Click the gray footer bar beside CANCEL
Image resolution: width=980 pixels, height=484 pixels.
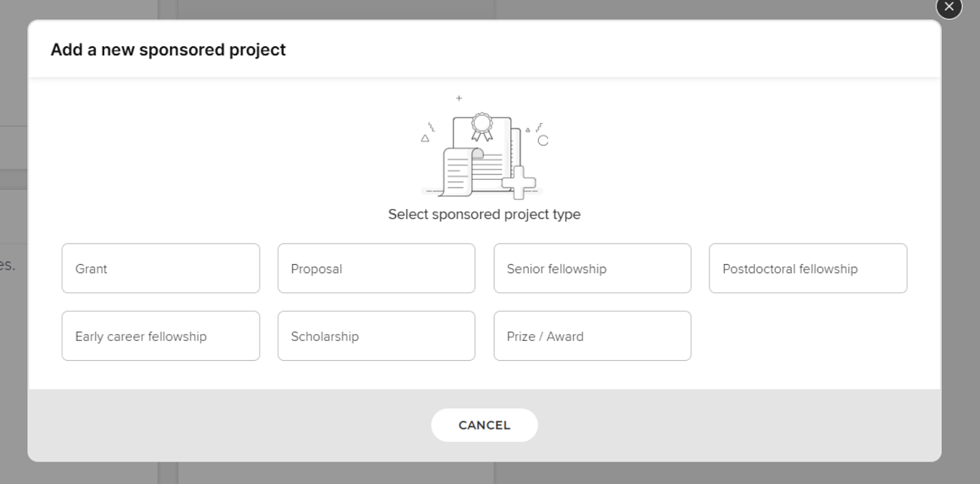[681, 425]
